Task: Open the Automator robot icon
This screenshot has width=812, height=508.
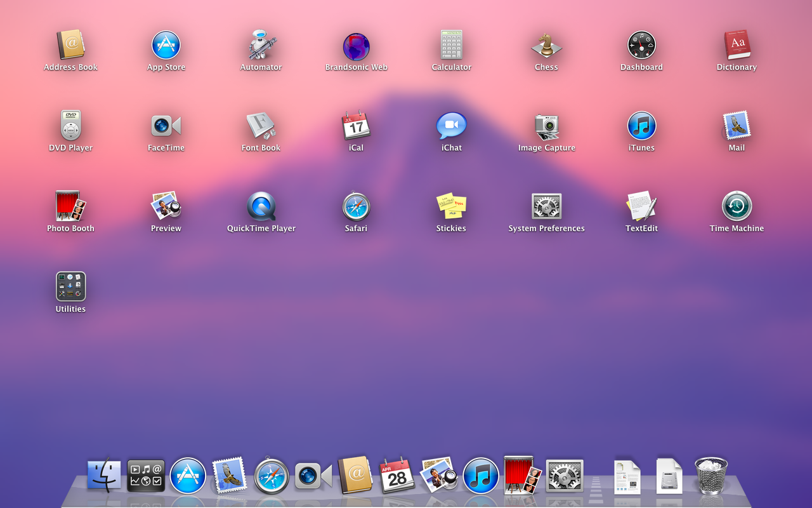Action: 261,46
